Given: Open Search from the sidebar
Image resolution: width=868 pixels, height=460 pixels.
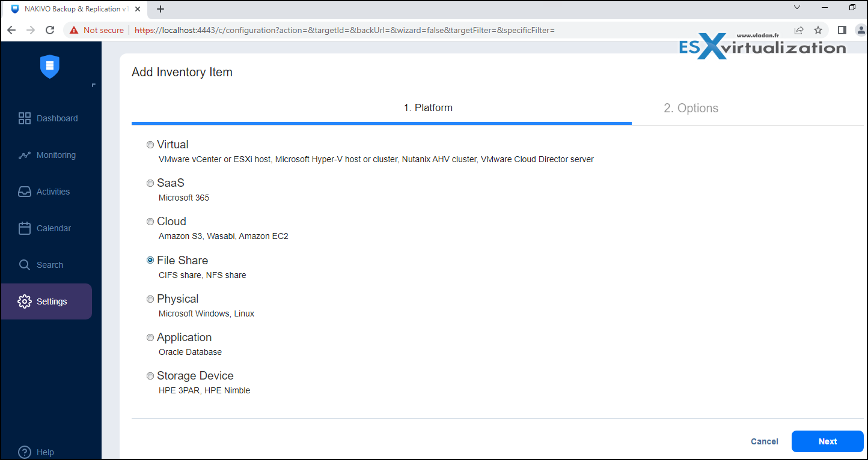Looking at the screenshot, I should (40, 265).
